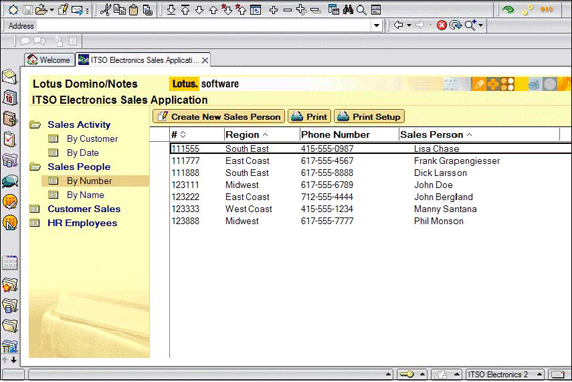Select number 123111 in the list
The height and width of the screenshot is (382, 572).
click(x=185, y=185)
